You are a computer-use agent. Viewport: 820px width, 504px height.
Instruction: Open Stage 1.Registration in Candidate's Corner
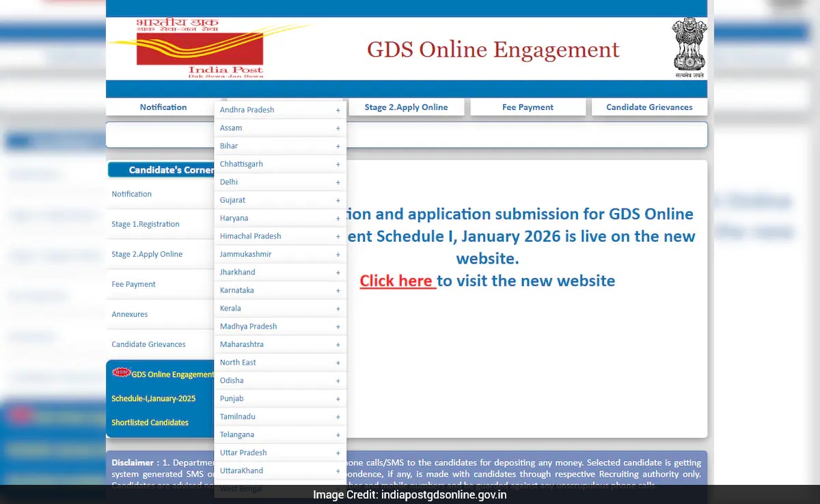pyautogui.click(x=146, y=223)
